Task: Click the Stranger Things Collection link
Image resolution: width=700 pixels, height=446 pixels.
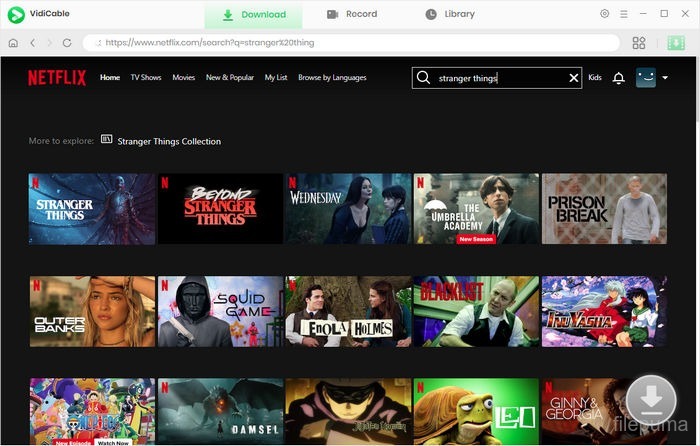Action: (x=169, y=141)
